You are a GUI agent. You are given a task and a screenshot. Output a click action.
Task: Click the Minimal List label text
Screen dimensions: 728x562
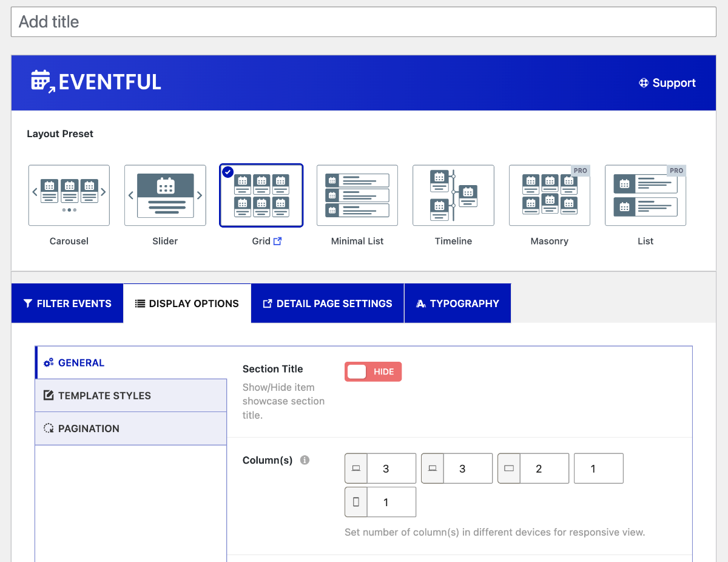coord(357,241)
